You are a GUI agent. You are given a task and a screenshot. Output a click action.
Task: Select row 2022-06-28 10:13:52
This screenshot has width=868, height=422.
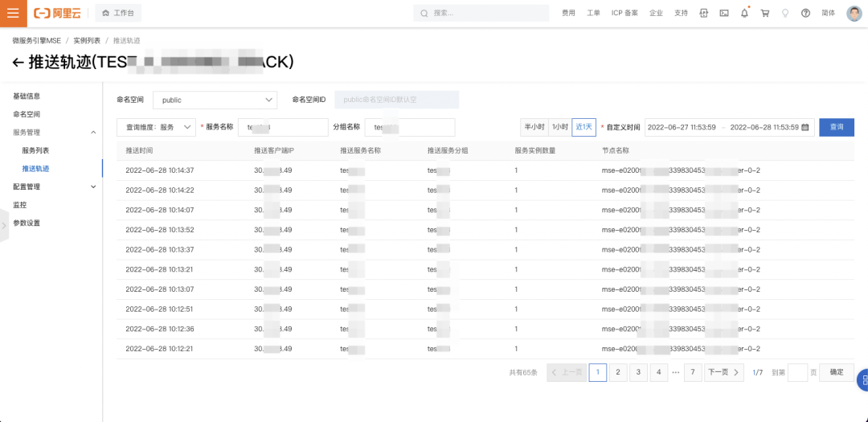point(485,230)
